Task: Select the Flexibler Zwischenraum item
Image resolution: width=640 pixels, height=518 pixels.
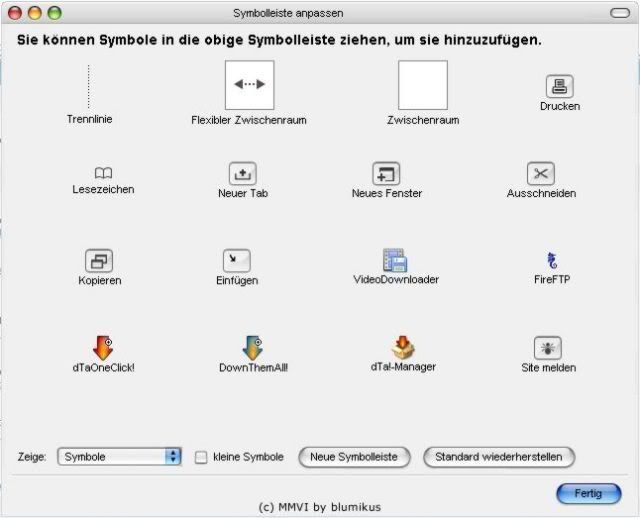Action: tap(249, 86)
